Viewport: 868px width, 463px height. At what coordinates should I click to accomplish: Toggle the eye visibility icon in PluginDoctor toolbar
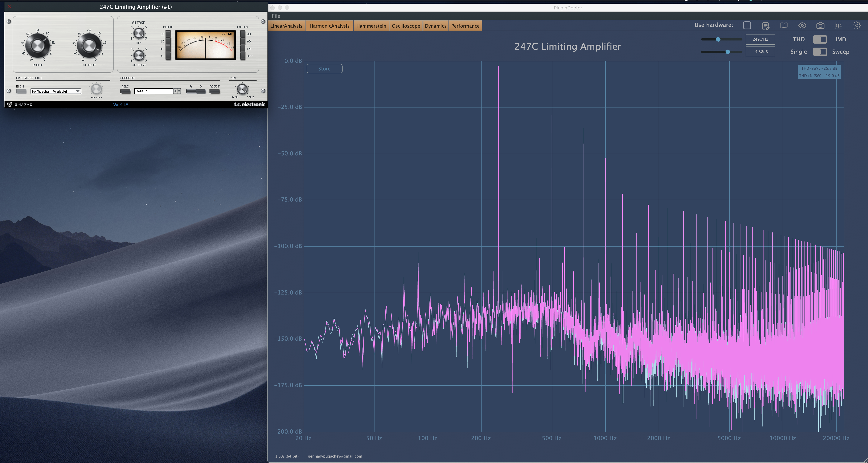click(802, 26)
